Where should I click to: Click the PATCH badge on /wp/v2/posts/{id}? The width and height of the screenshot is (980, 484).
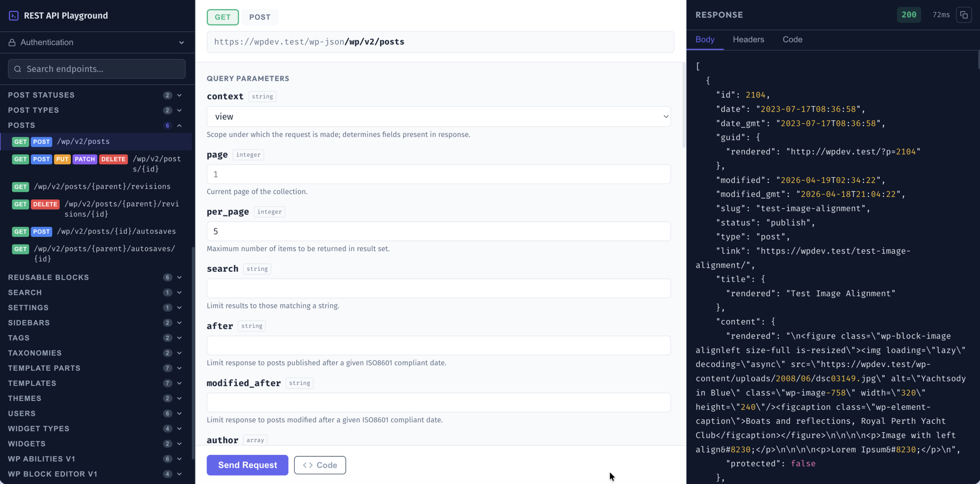tap(85, 159)
